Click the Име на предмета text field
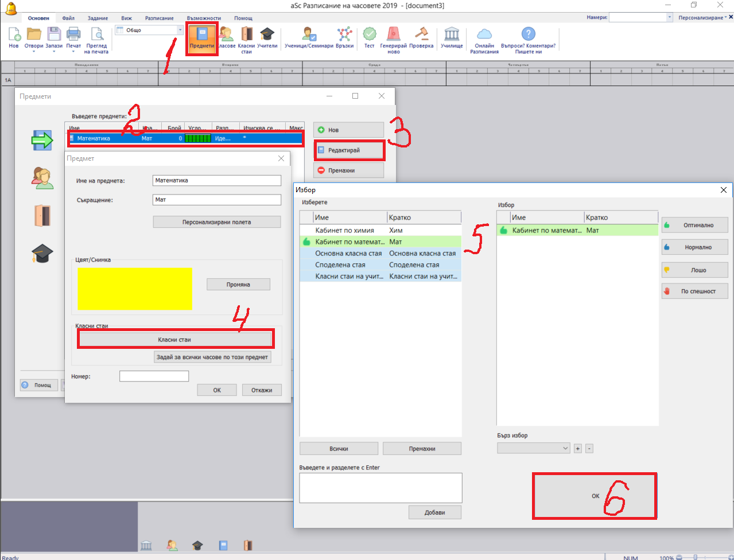The width and height of the screenshot is (734, 560). 217,180
